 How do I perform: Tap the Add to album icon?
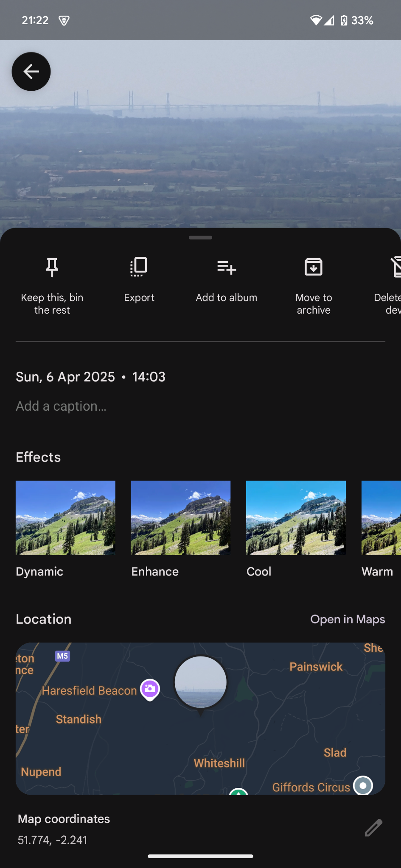click(x=227, y=267)
